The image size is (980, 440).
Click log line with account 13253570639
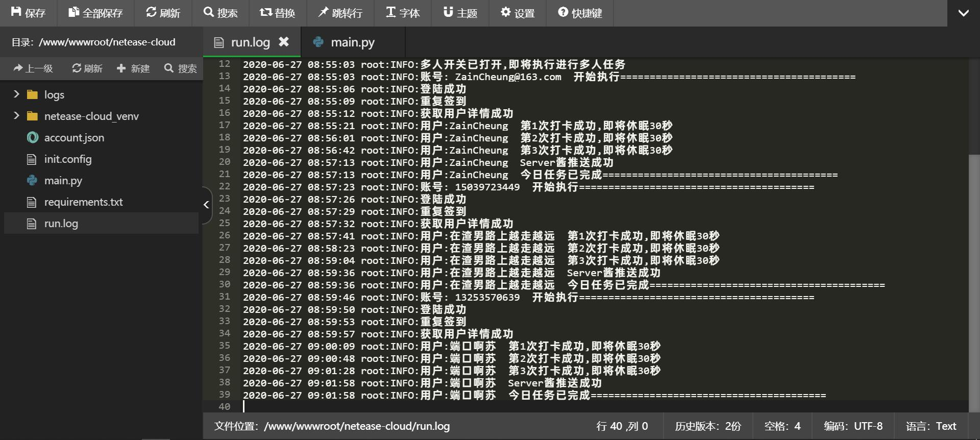(x=528, y=297)
